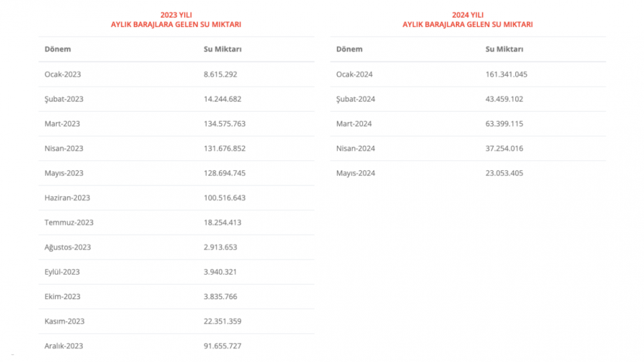Click the Ağustos-2023 value 2.913.653
The width and height of the screenshot is (644, 362).
[x=220, y=247]
